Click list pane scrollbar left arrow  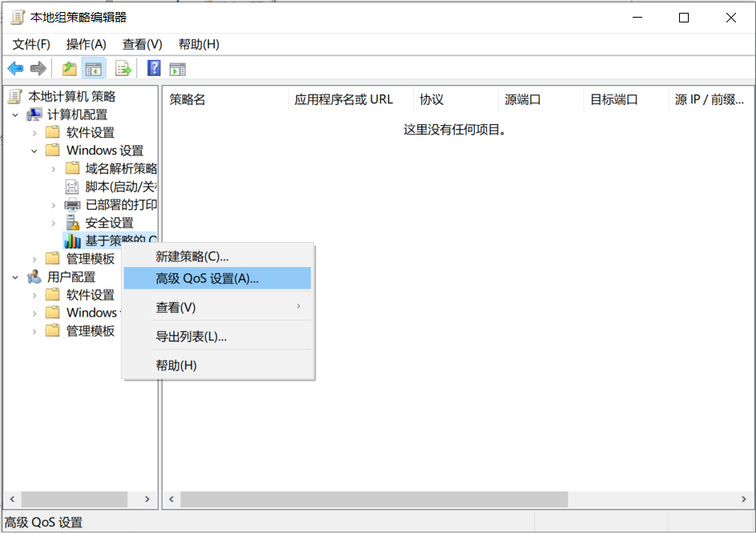[171, 499]
